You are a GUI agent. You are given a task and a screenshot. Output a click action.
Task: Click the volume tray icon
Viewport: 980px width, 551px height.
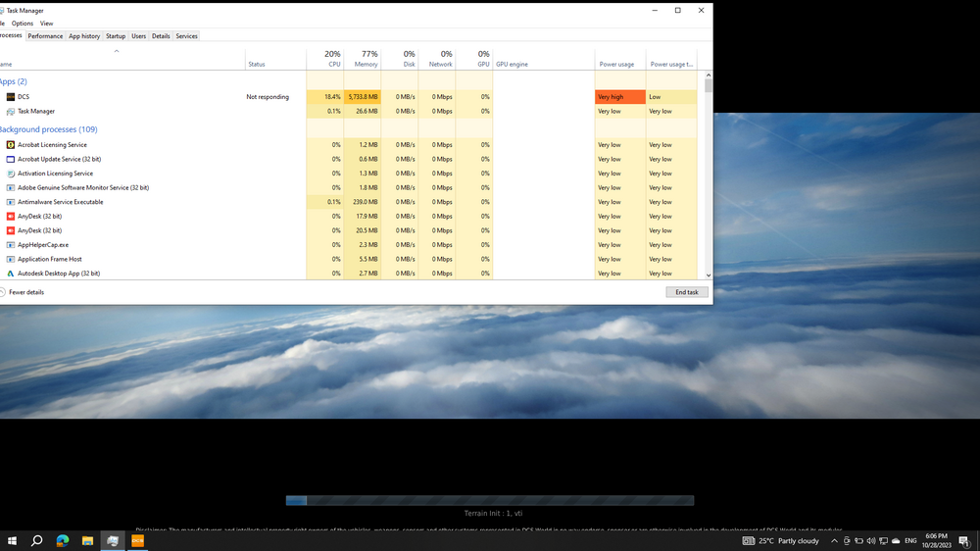point(871,541)
